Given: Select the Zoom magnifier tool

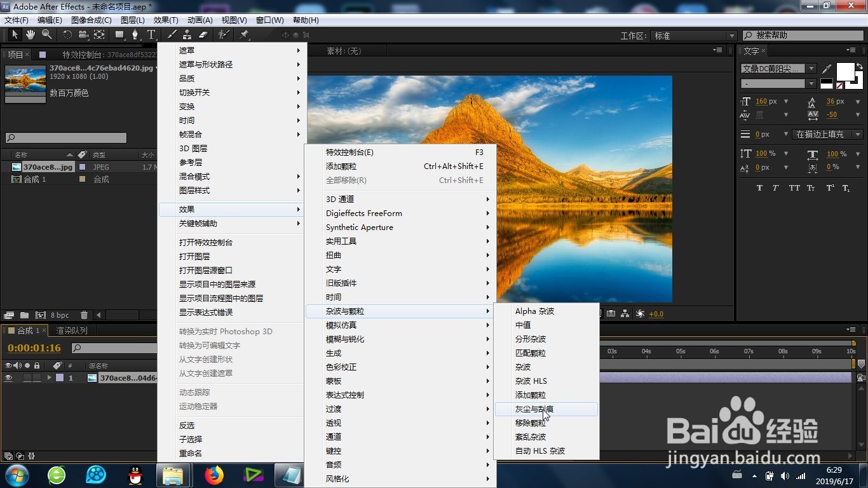Looking at the screenshot, I should tap(46, 34).
